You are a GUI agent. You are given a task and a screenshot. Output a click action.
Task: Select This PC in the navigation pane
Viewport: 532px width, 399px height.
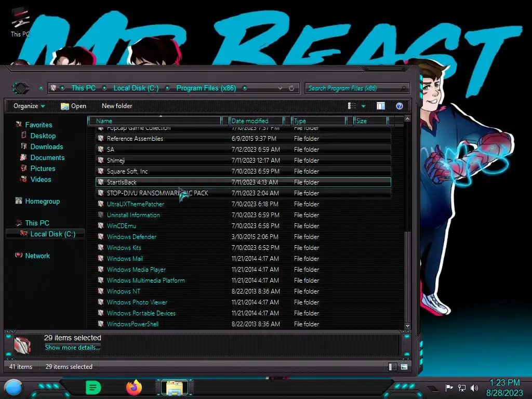click(x=37, y=223)
